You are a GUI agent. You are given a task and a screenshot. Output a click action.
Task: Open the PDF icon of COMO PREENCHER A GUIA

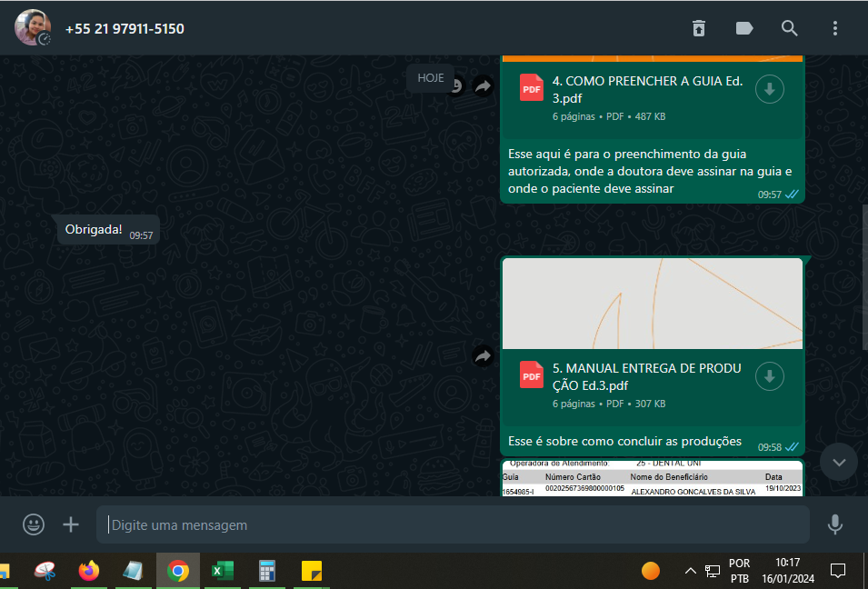(x=532, y=88)
